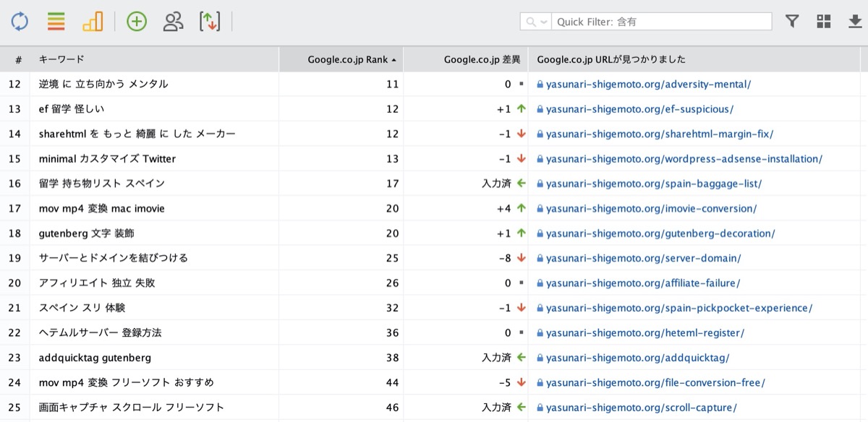Open the sharehtml-margin-fix URL link

(x=660, y=134)
